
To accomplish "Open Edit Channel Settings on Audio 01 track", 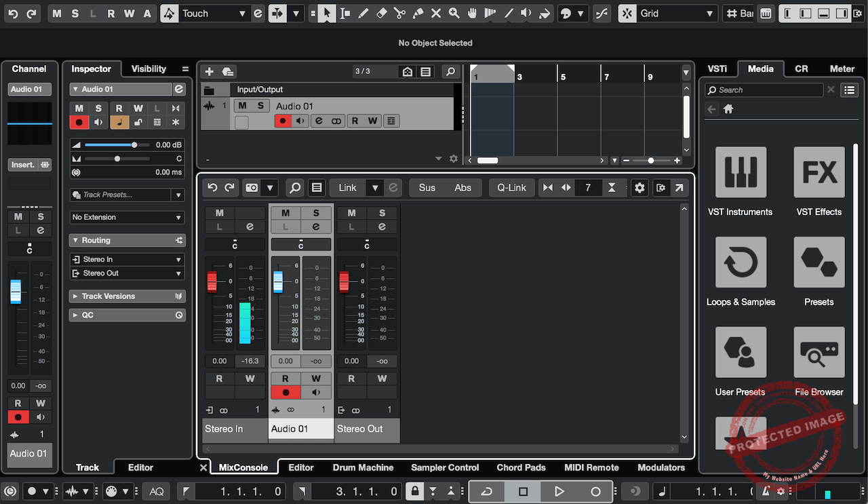I will point(319,121).
